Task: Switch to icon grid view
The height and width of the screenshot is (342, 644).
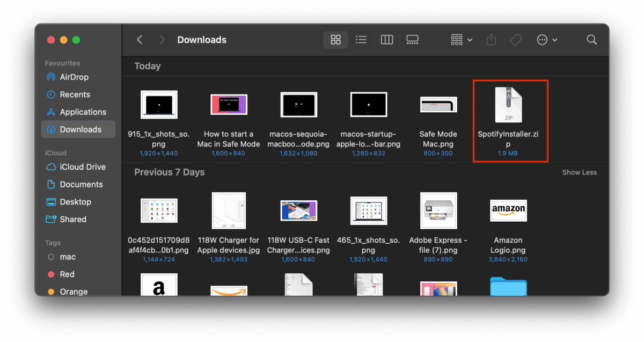Action: point(336,40)
